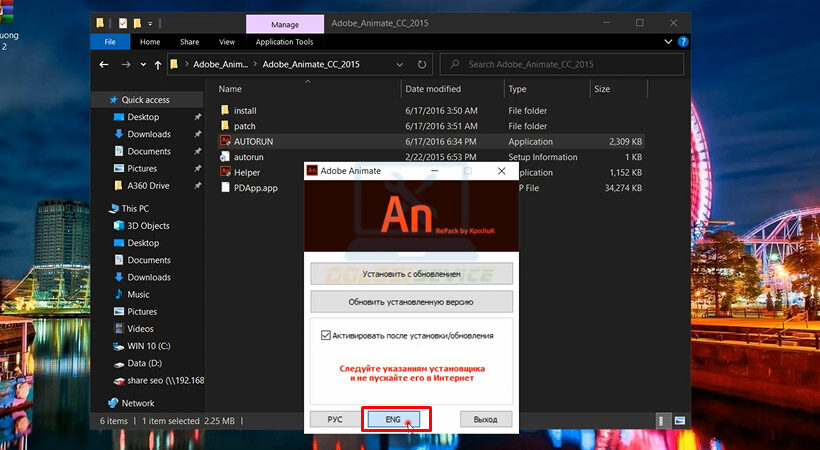The width and height of the screenshot is (820, 450).
Task: Select the install folder icon
Action: coord(225,110)
